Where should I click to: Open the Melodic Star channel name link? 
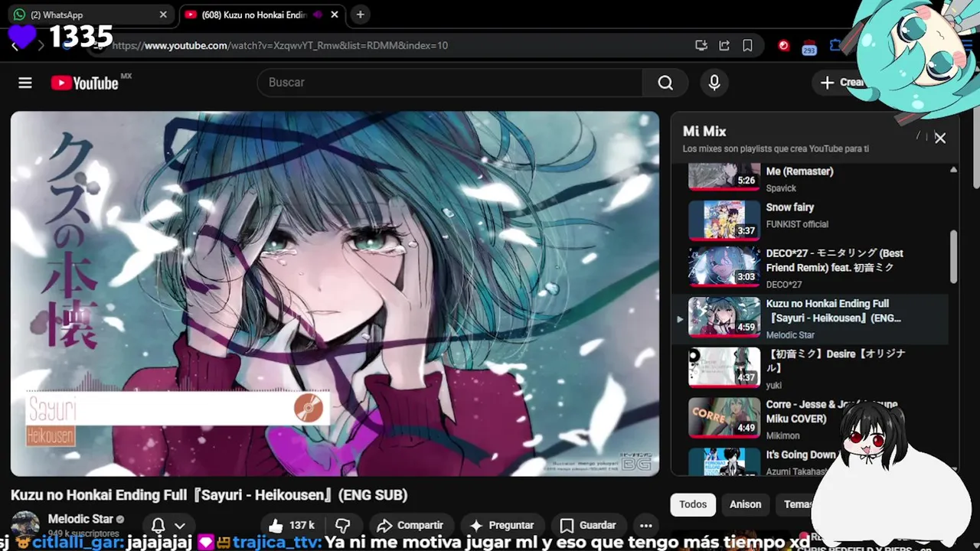click(80, 519)
